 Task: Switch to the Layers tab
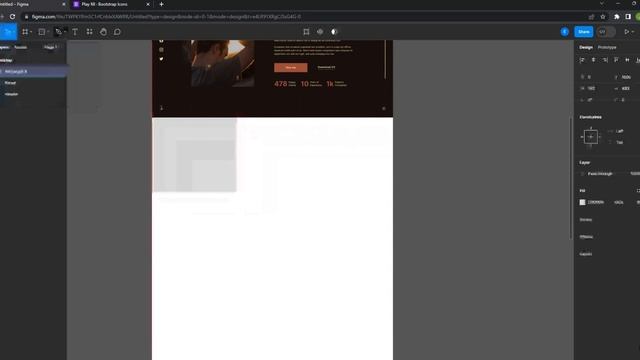[4, 47]
